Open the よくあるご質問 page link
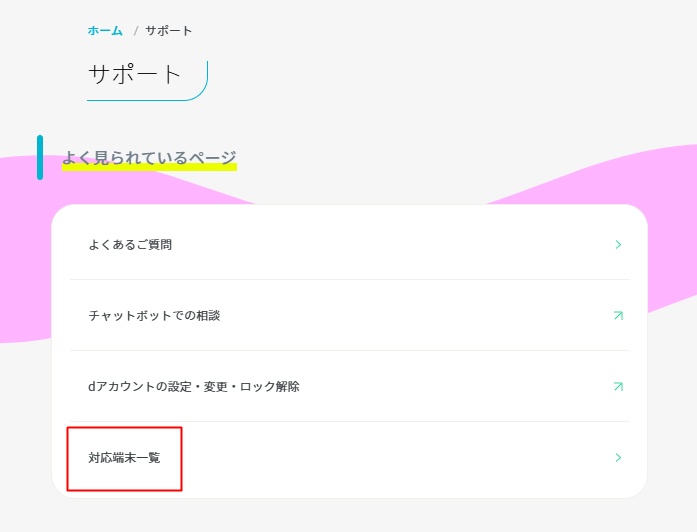Viewport: 697px width, 532px height. (130, 244)
